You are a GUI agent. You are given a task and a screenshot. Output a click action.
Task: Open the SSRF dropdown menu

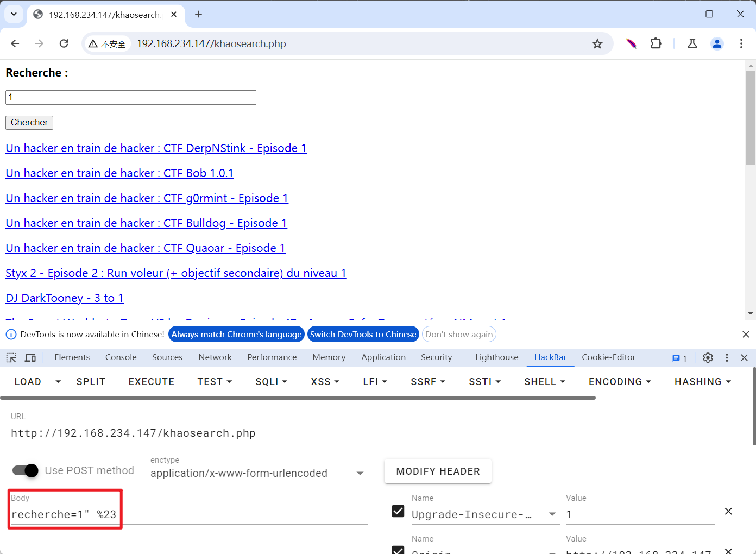(x=428, y=382)
